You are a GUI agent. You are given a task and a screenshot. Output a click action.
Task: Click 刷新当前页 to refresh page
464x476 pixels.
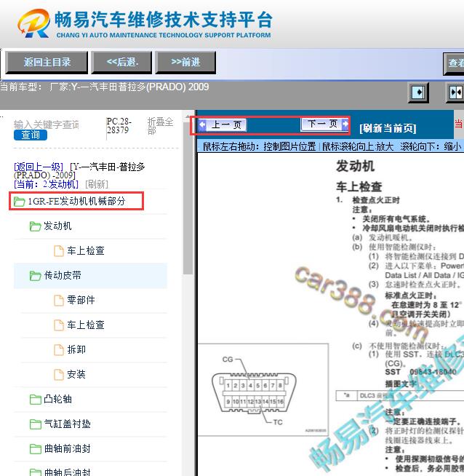coord(388,128)
